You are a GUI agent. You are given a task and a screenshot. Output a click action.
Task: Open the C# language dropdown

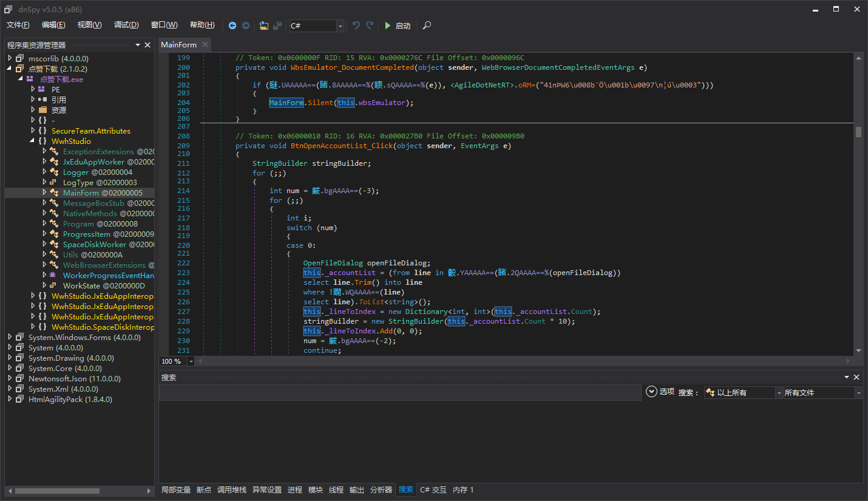tap(339, 26)
